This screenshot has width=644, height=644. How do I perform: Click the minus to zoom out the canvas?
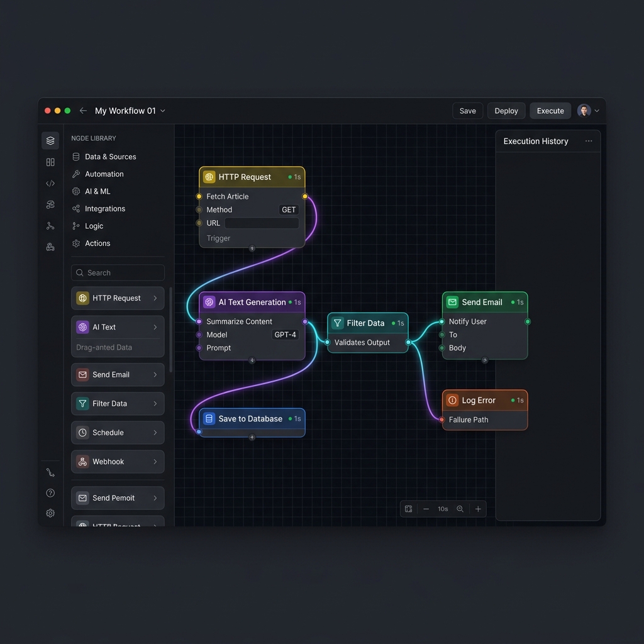tap(426, 509)
